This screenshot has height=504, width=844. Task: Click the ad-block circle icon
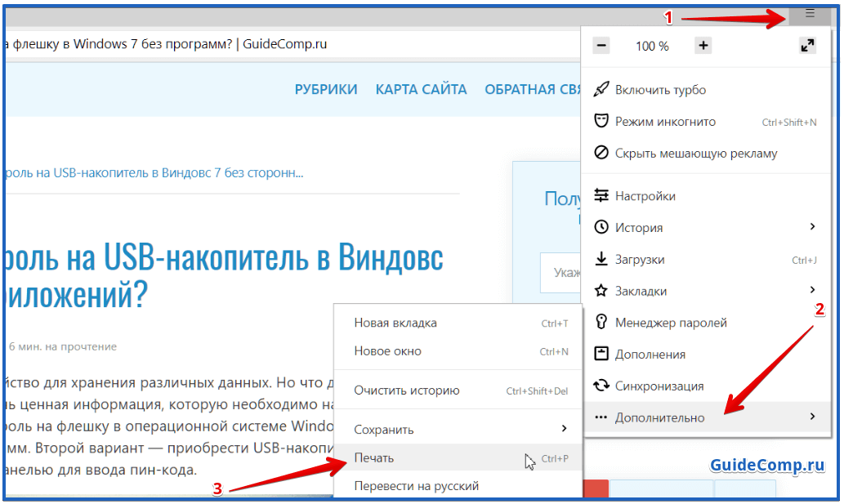[x=601, y=152]
